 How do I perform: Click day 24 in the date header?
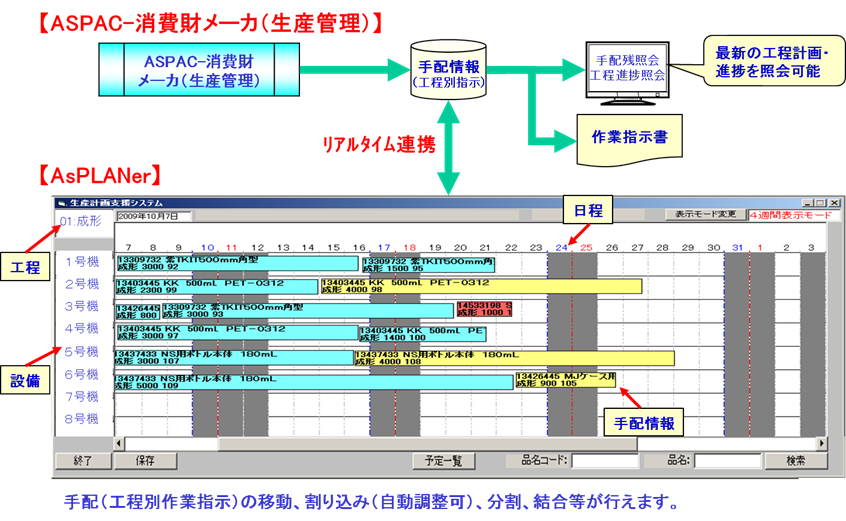tap(562, 248)
